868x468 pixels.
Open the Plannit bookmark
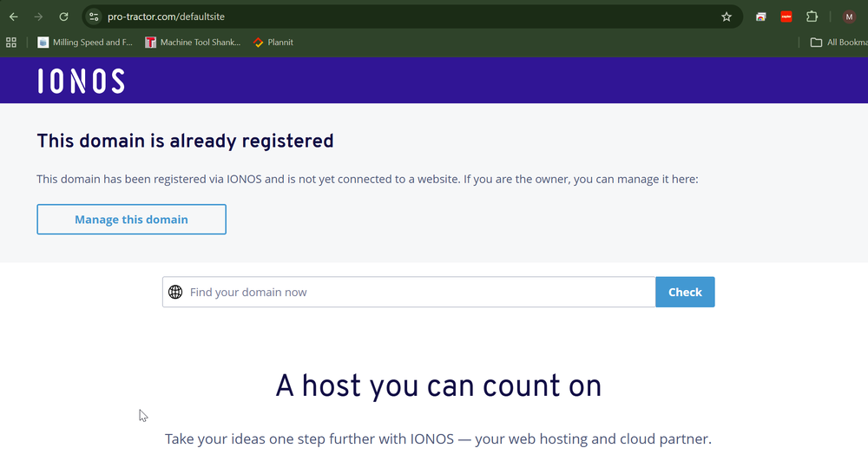[x=273, y=42]
